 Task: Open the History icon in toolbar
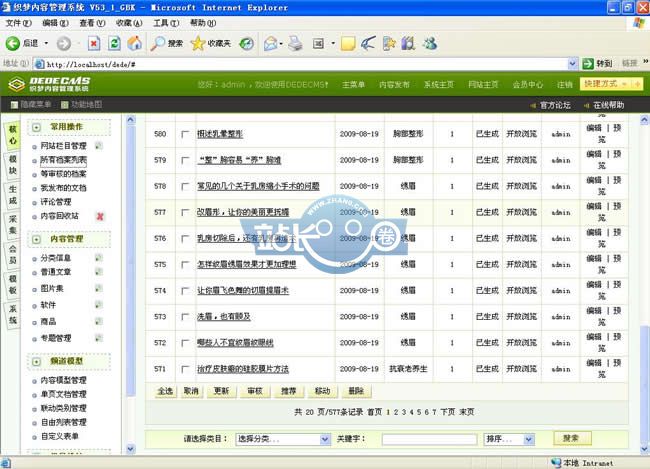point(247,43)
